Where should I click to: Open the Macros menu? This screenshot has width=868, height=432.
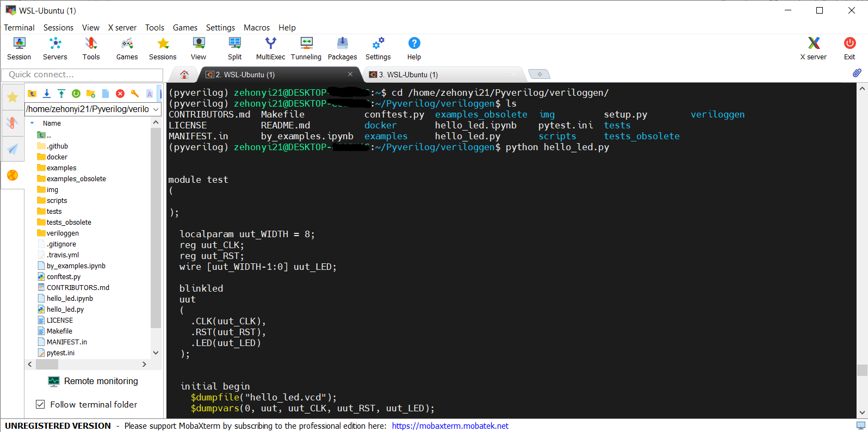point(257,28)
